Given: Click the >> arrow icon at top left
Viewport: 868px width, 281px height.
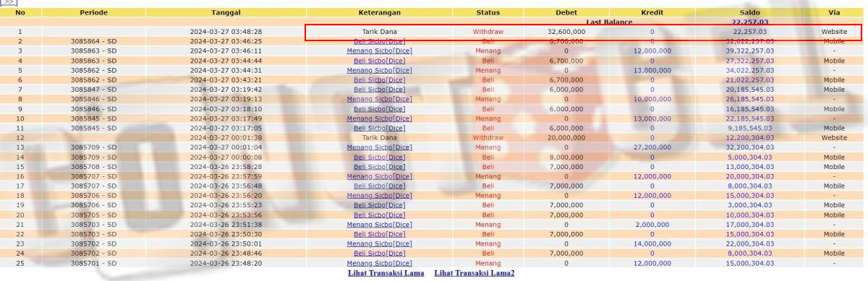Looking at the screenshot, I should coord(9,3).
